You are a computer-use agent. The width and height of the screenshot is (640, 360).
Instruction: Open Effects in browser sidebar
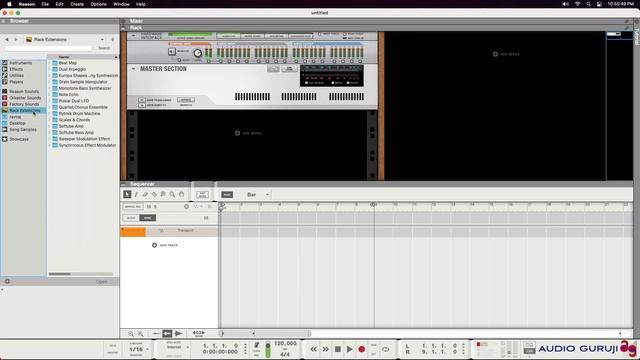pos(16,69)
